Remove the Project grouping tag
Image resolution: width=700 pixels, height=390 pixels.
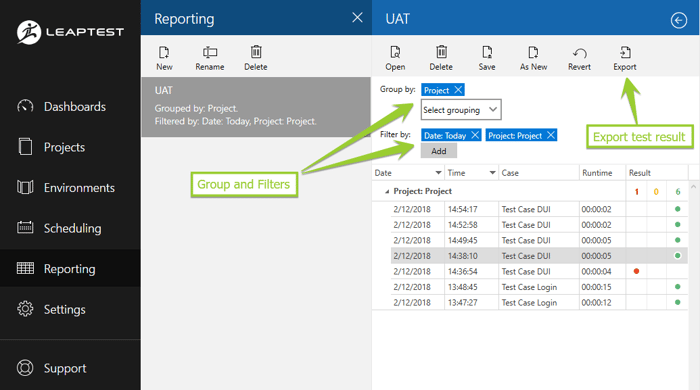tap(458, 90)
